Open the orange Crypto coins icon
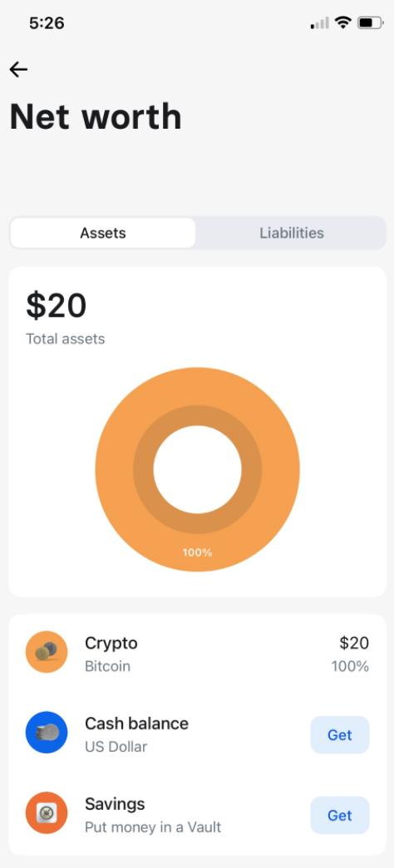Image resolution: width=394 pixels, height=868 pixels. [x=47, y=652]
